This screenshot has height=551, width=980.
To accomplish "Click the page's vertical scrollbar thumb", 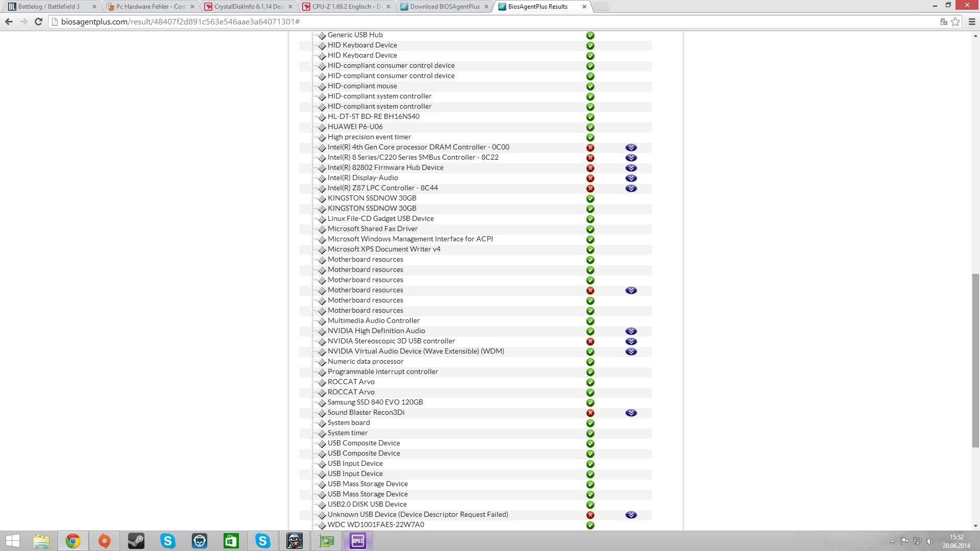I will click(x=975, y=360).
